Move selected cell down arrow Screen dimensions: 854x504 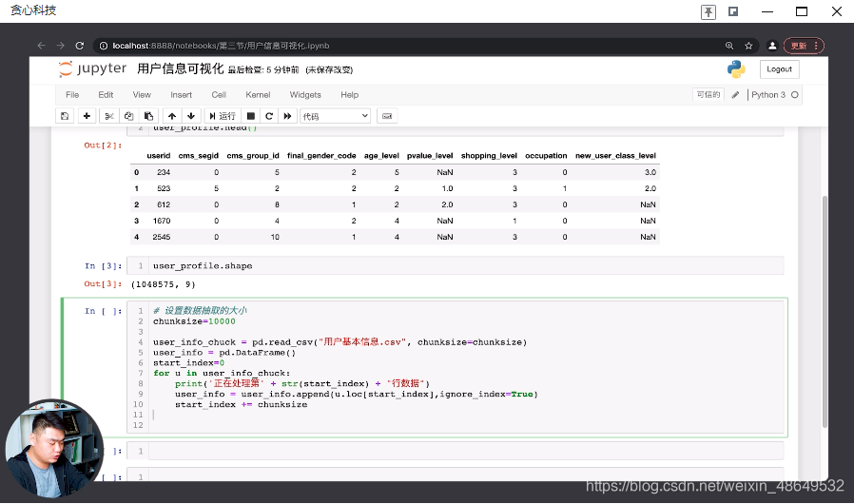coord(191,116)
